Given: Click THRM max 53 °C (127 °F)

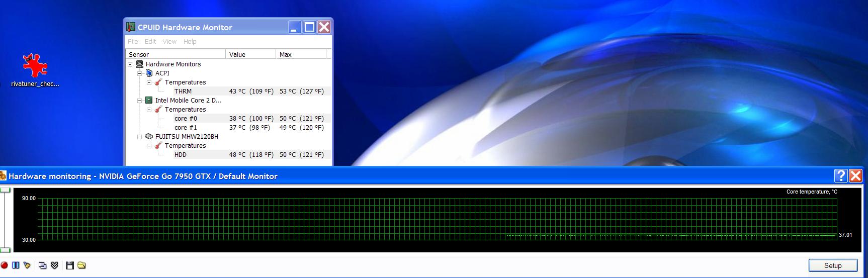Looking at the screenshot, I should click(301, 91).
